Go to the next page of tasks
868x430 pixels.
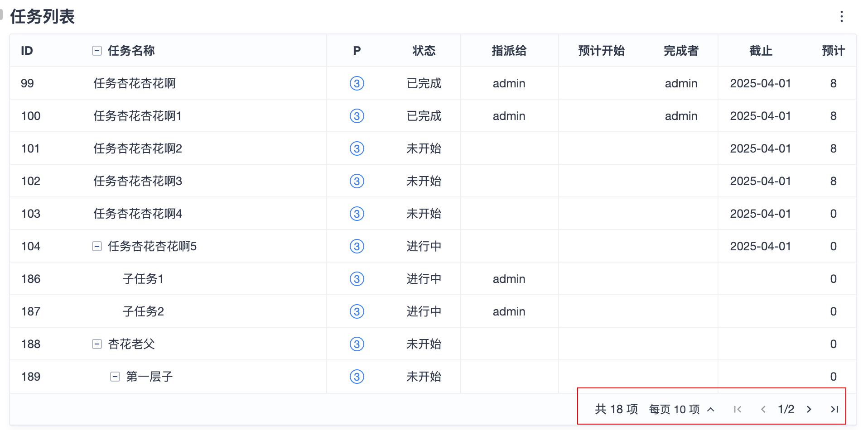coord(809,409)
